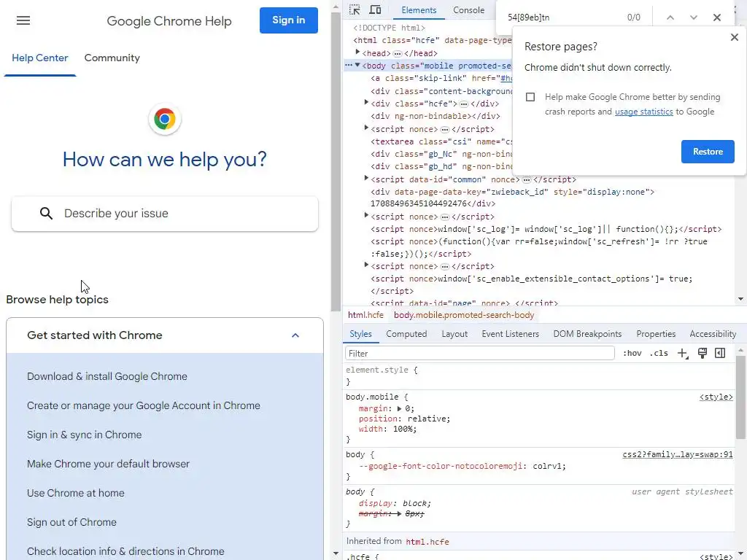Select the Computed pane tab
This screenshot has width=747, height=560.
[x=406, y=334]
